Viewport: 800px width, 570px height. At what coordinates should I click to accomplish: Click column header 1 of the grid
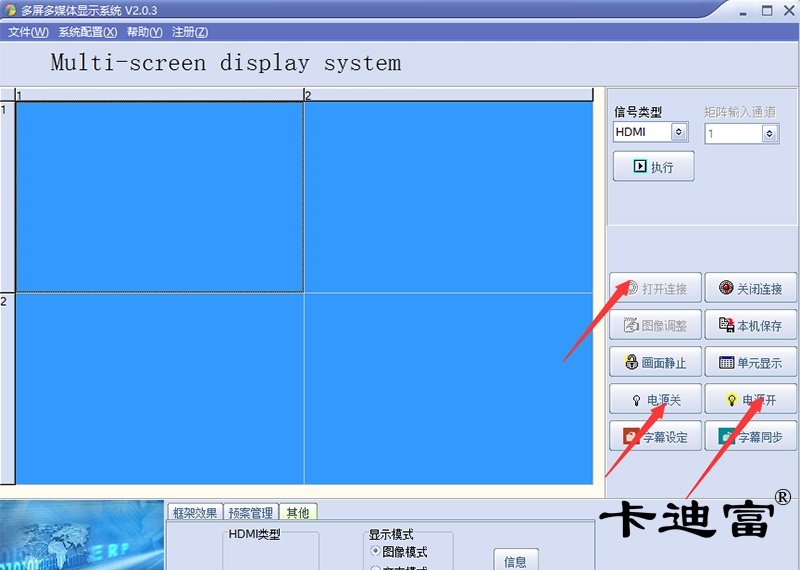coord(160,95)
